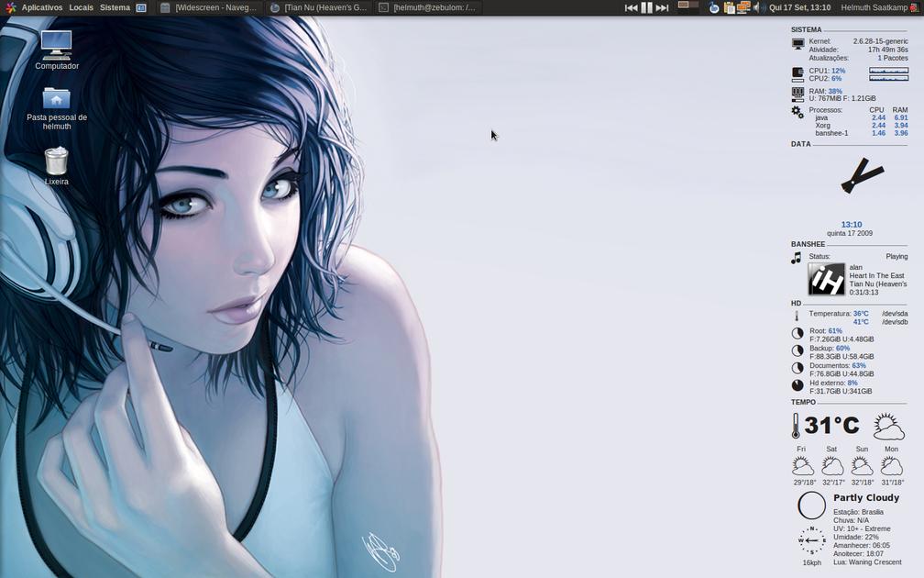Viewport: 924px width, 578px height.
Task: Click the quinta 17 2009 date text
Action: click(850, 234)
